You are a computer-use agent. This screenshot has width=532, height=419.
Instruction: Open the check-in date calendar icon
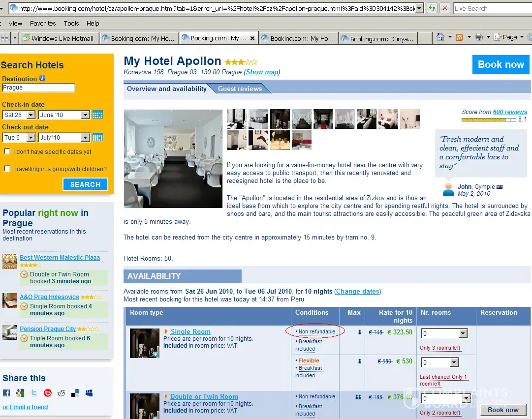(x=97, y=115)
